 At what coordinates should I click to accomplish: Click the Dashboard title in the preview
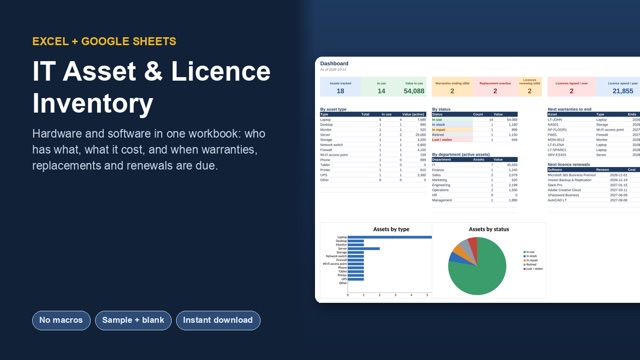click(334, 63)
